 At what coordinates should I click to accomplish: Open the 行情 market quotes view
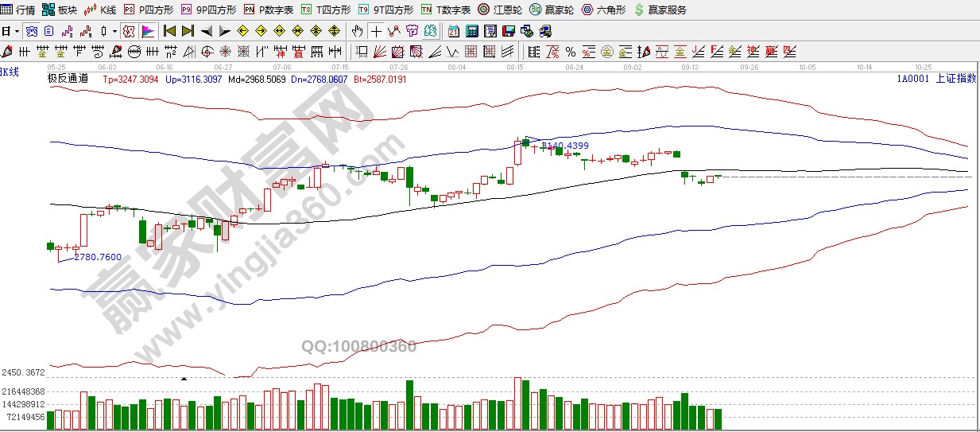(x=17, y=10)
